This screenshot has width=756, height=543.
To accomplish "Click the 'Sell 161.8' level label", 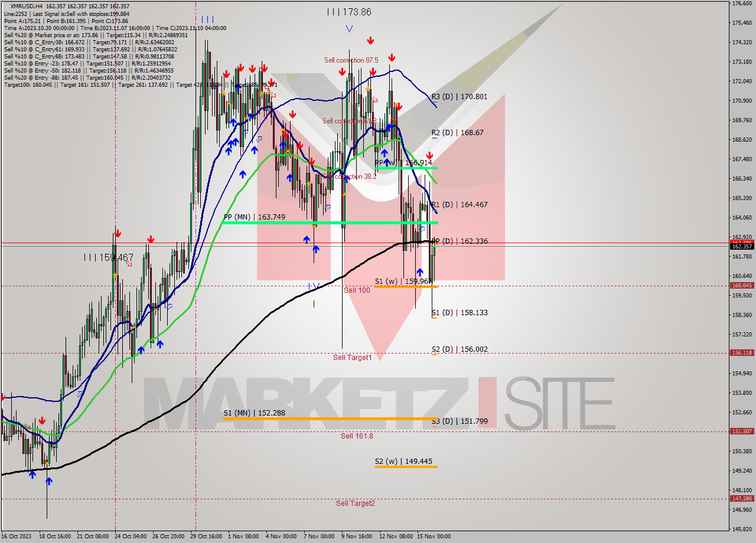I will [x=357, y=436].
